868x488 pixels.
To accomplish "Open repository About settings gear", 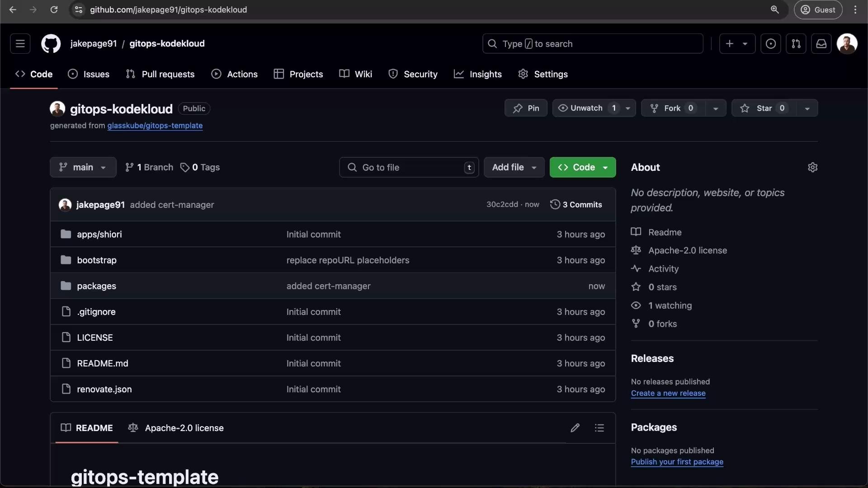I will [x=813, y=167].
